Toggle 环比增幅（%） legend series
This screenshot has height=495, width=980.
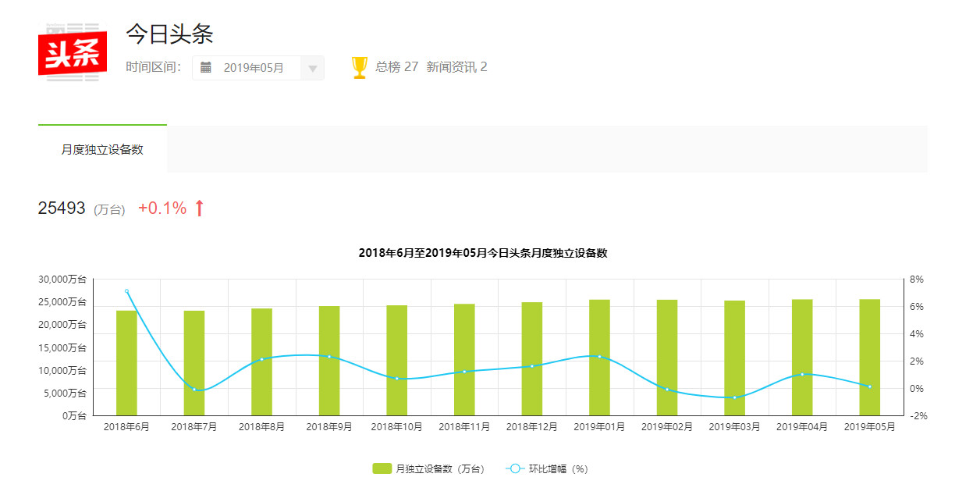pos(547,468)
